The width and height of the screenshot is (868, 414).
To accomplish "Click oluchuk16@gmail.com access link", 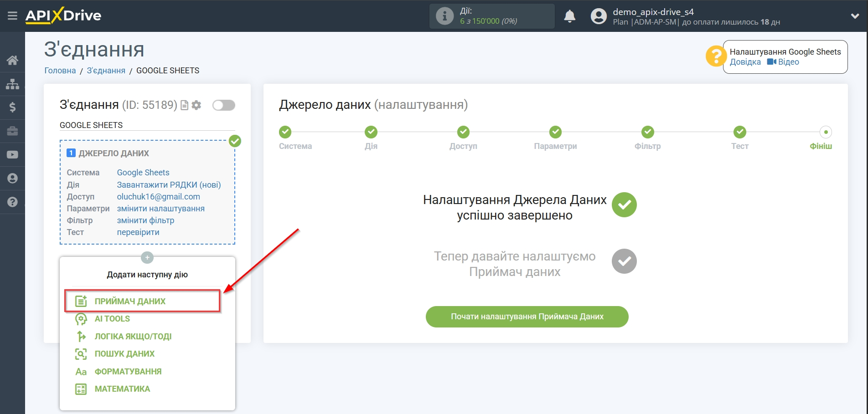I will (158, 197).
